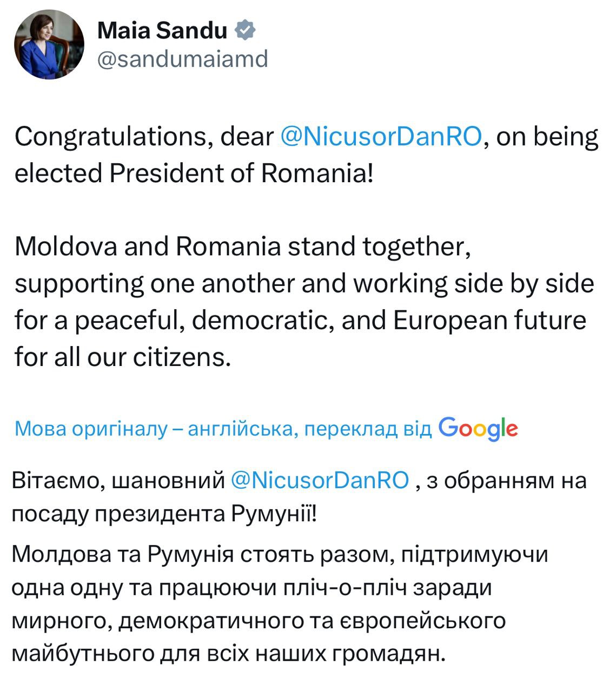The width and height of the screenshot is (616, 692).
Task: Click the line 'for all our citizens.'
Action: [123, 357]
